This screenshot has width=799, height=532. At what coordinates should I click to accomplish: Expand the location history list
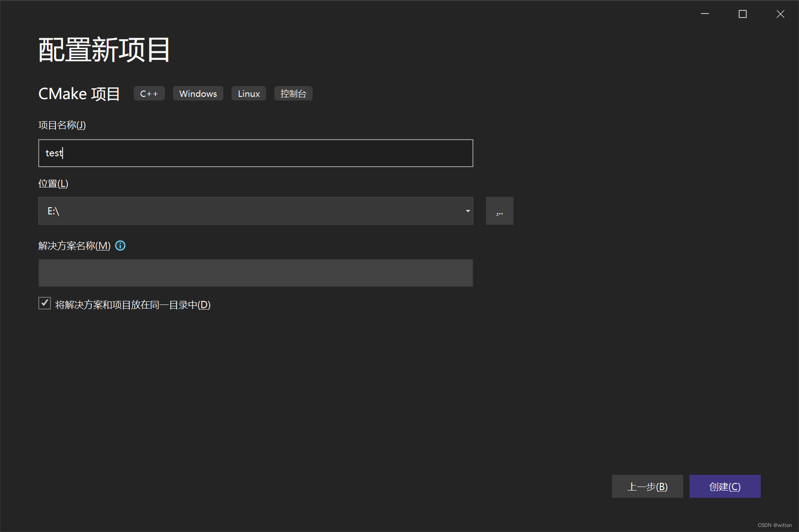(x=467, y=210)
